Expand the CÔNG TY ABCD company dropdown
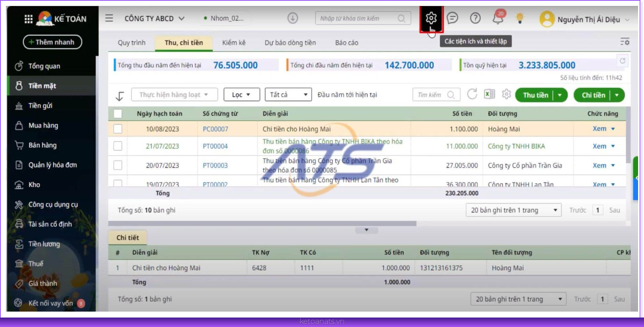 [154, 19]
